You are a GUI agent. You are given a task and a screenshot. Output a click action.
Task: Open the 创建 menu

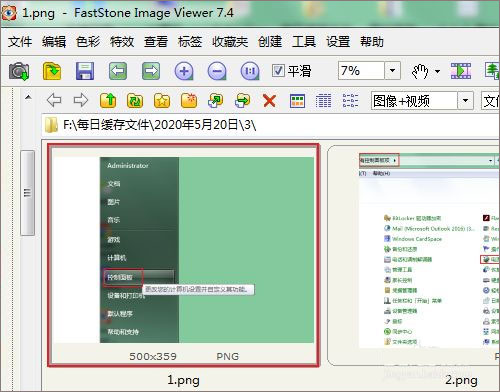pos(270,42)
